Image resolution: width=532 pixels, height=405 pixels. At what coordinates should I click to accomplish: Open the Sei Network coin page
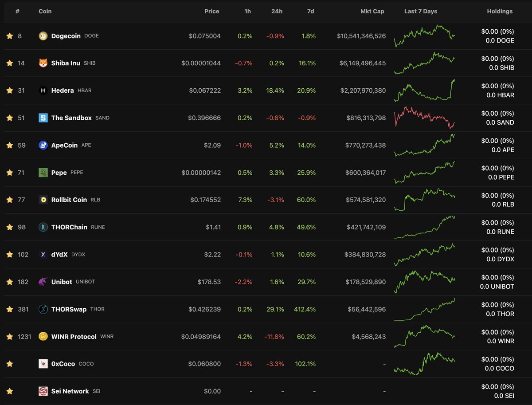[x=70, y=391]
